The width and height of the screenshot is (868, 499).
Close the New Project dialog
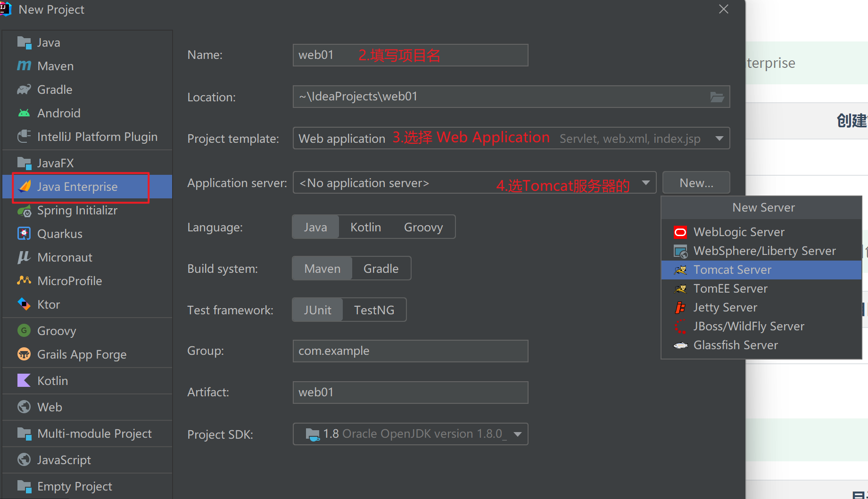point(724,9)
